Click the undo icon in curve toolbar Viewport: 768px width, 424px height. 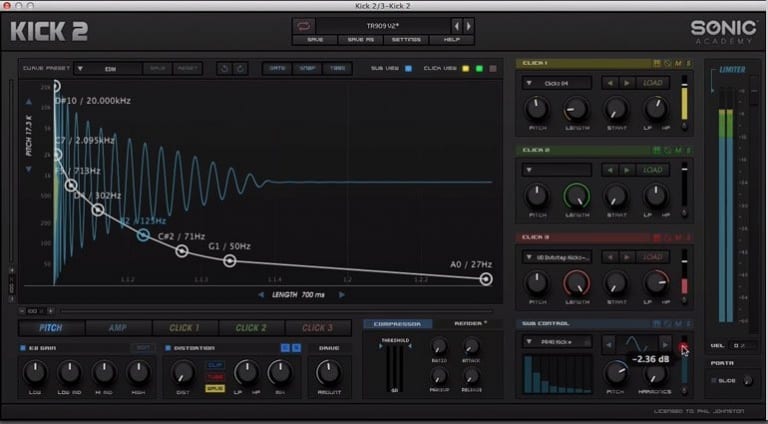pos(225,68)
